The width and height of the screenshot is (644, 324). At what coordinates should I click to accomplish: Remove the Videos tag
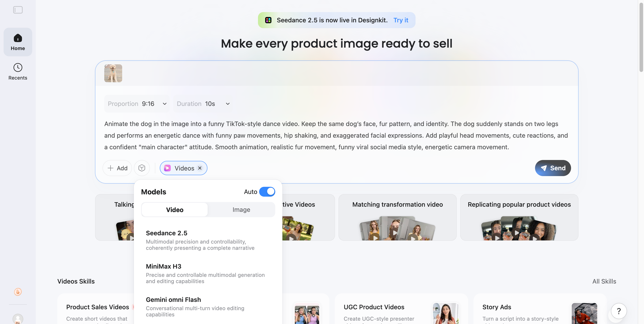click(x=200, y=168)
